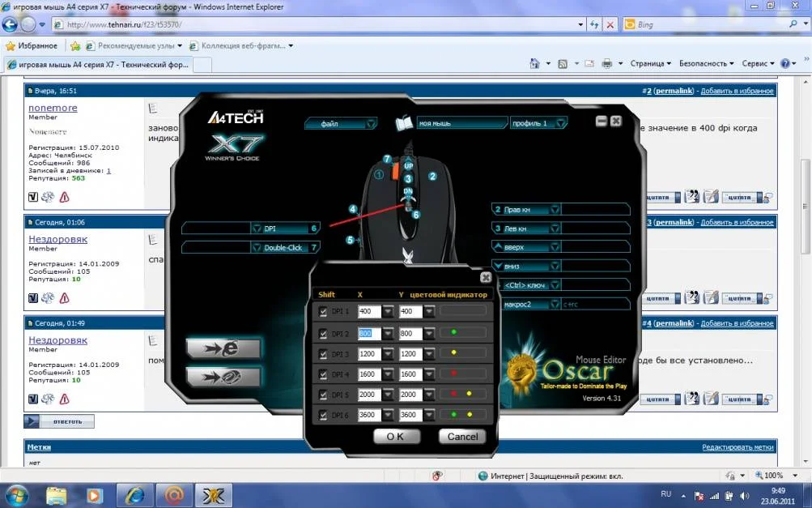This screenshot has width=812, height=508.
Task: Click the RSS feeds icon in IE
Action: click(563, 63)
